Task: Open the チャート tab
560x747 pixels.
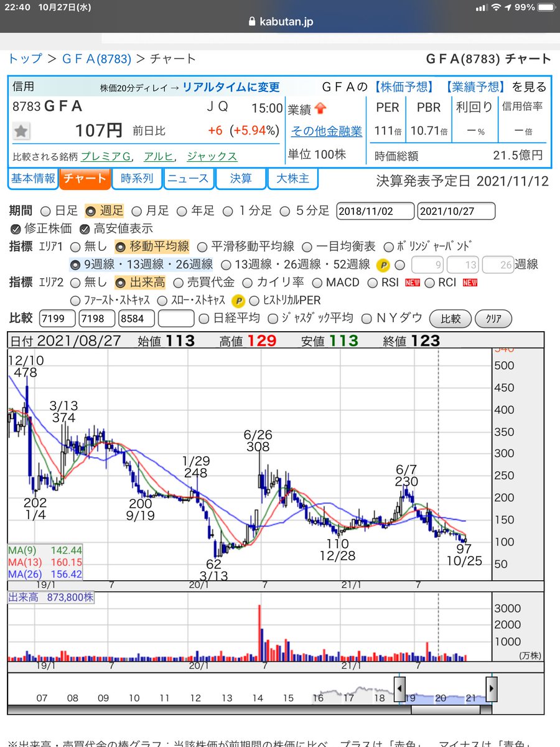Action: click(x=85, y=179)
